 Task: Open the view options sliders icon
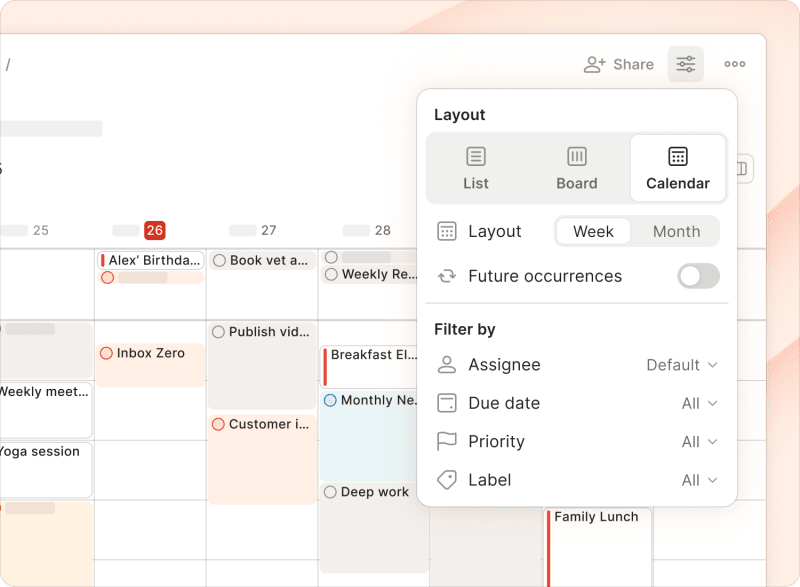click(687, 63)
